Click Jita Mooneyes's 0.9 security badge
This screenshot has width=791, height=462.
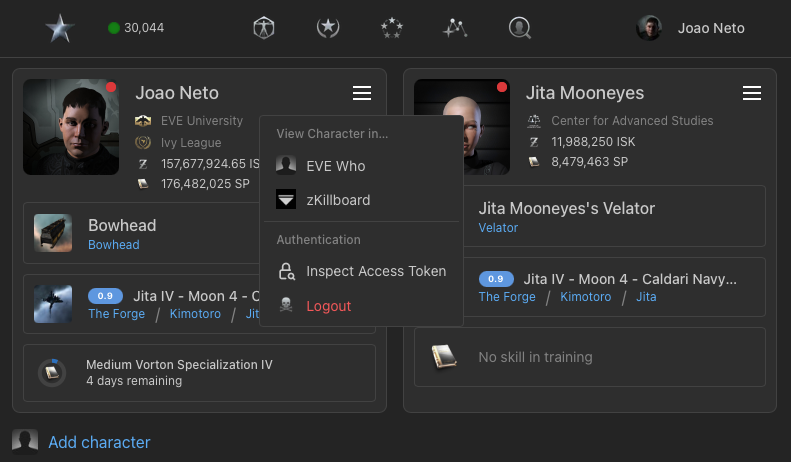496,278
